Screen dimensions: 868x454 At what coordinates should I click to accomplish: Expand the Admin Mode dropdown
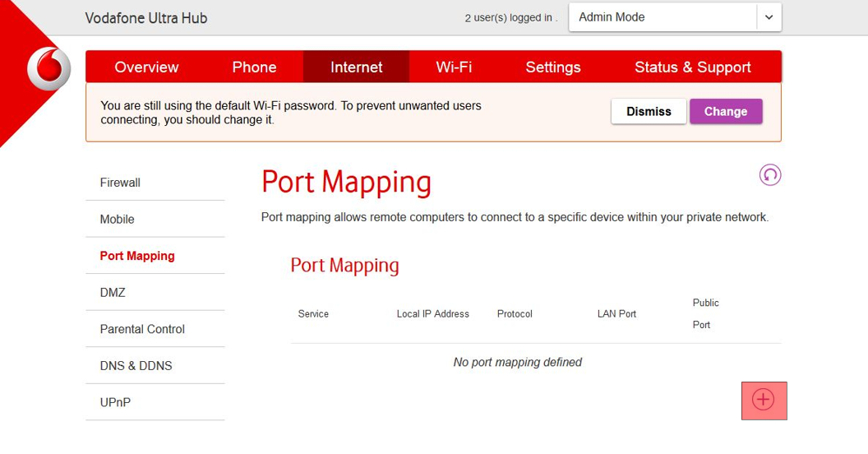coord(769,17)
